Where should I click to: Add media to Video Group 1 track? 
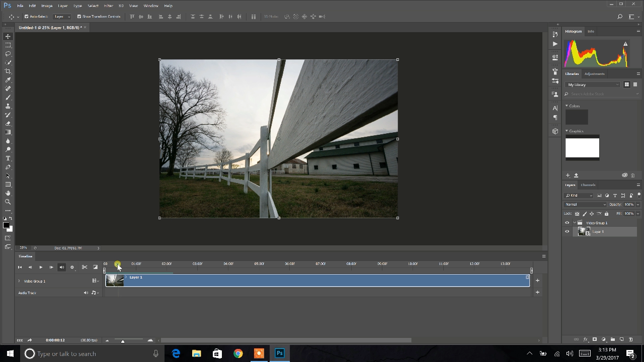coord(537,281)
